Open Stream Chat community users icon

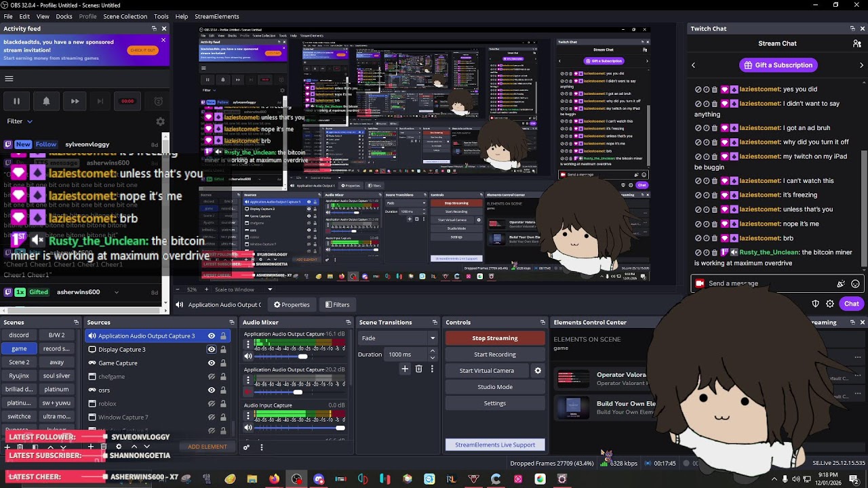857,43
